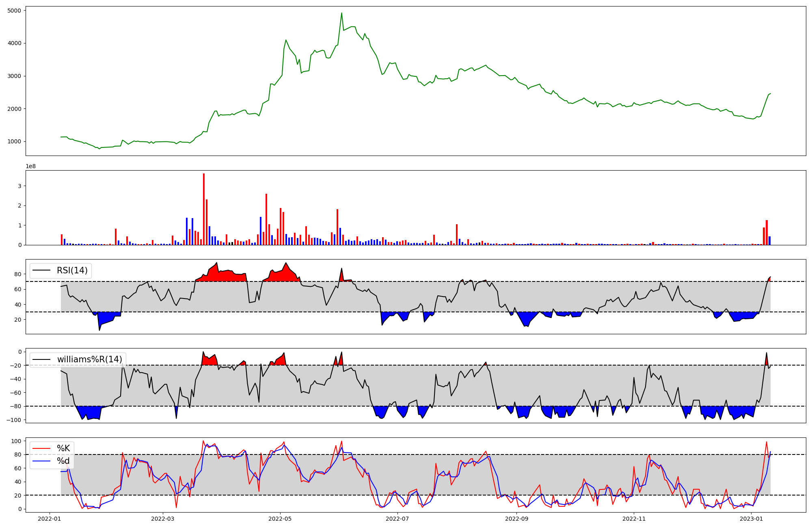Select the 2022-05 x-axis date label
This screenshot has height=528, width=812.
(x=280, y=519)
